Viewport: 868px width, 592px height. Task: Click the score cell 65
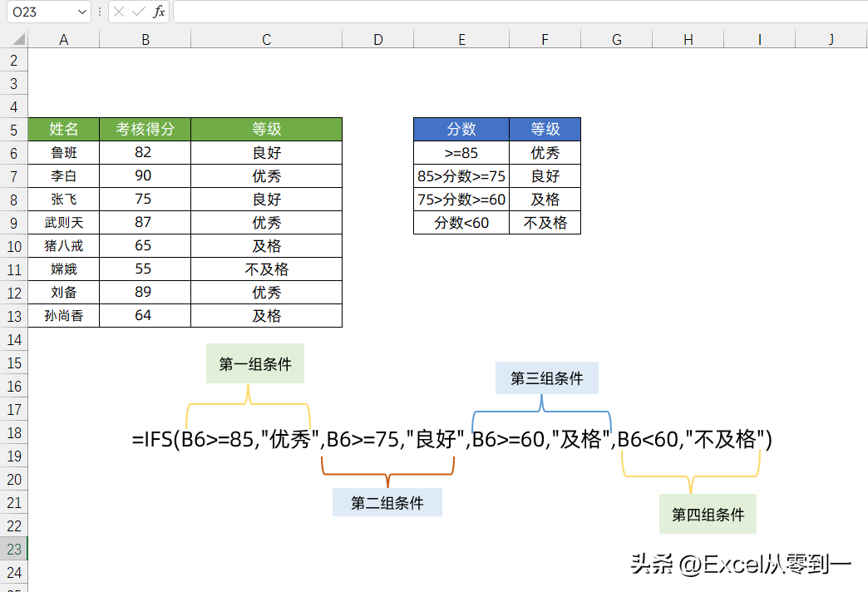point(145,245)
